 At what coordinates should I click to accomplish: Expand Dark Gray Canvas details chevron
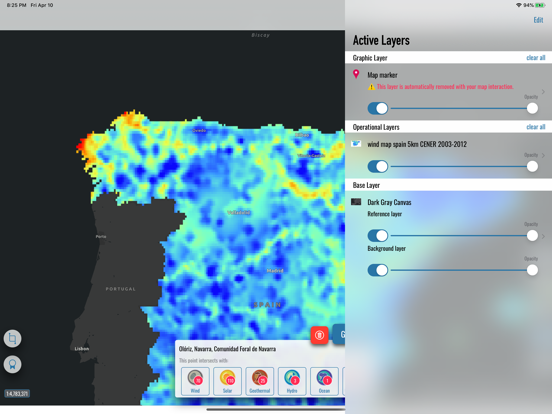(543, 237)
